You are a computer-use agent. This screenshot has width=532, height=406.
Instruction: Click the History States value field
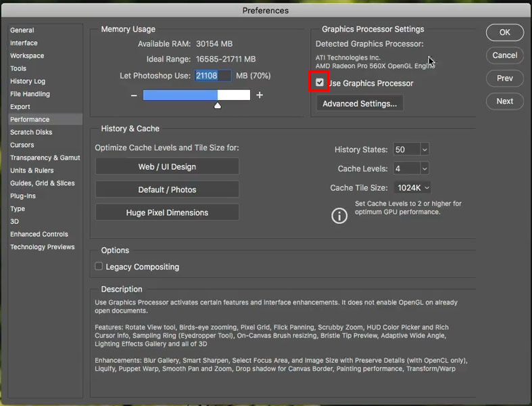(407, 150)
